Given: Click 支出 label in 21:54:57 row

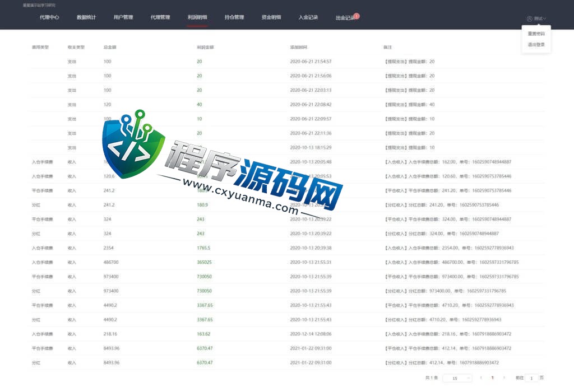Looking at the screenshot, I should 72,62.
